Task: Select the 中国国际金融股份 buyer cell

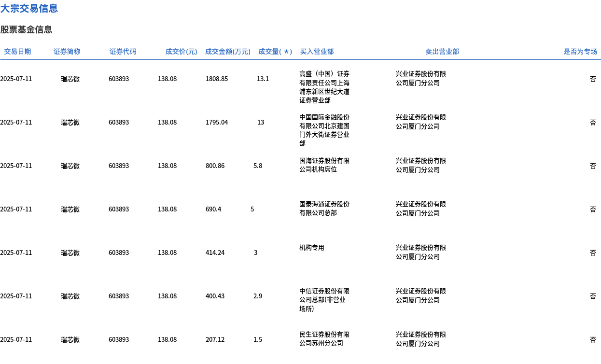Action: point(324,130)
